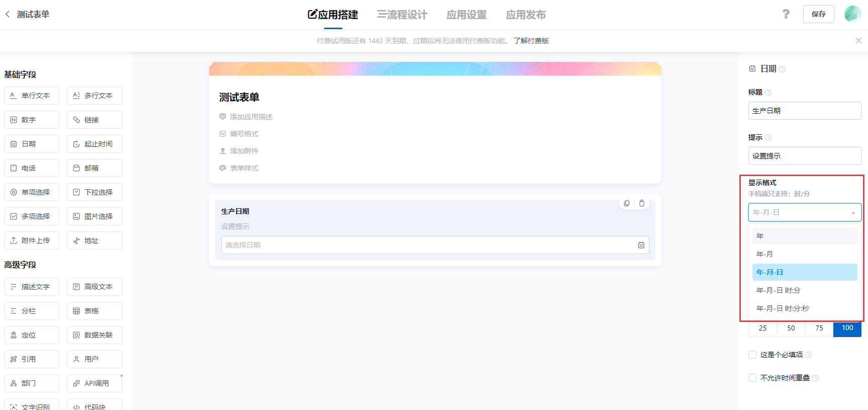Open the help question mark icon
Screen dimensions: 868x410
(x=786, y=14)
